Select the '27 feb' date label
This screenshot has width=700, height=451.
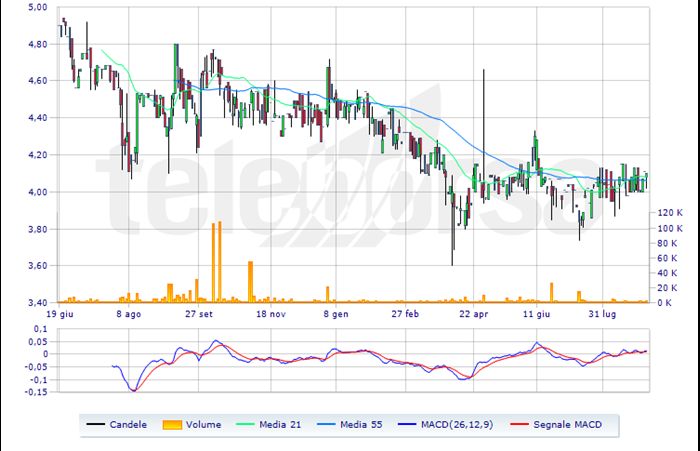(x=405, y=314)
